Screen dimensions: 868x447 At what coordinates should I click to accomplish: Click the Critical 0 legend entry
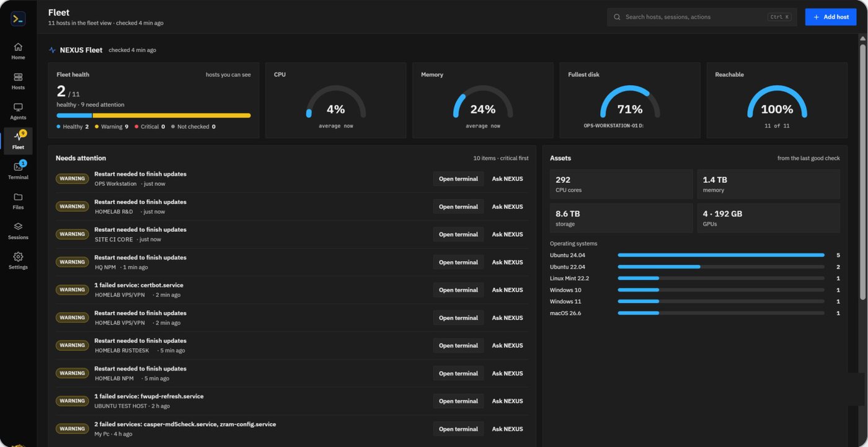[x=149, y=126]
